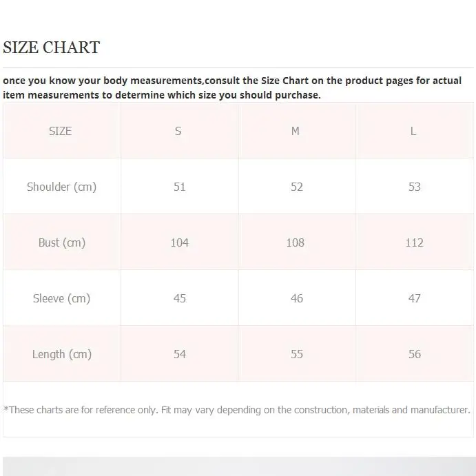
Task: Choose the M size column header
Action: (296, 131)
